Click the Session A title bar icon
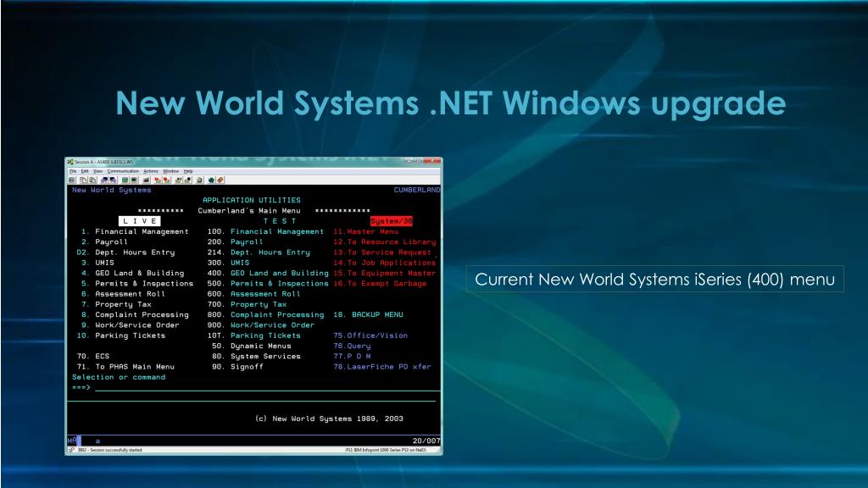The image size is (868, 488). [x=70, y=162]
